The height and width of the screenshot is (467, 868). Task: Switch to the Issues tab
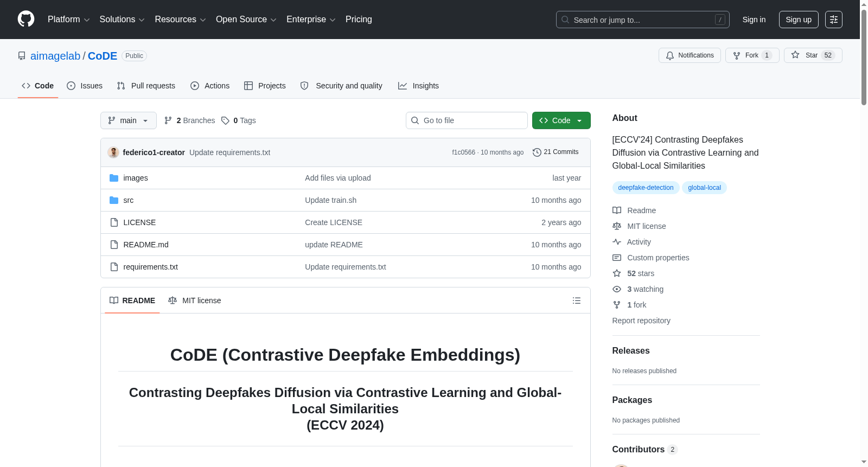(85, 86)
